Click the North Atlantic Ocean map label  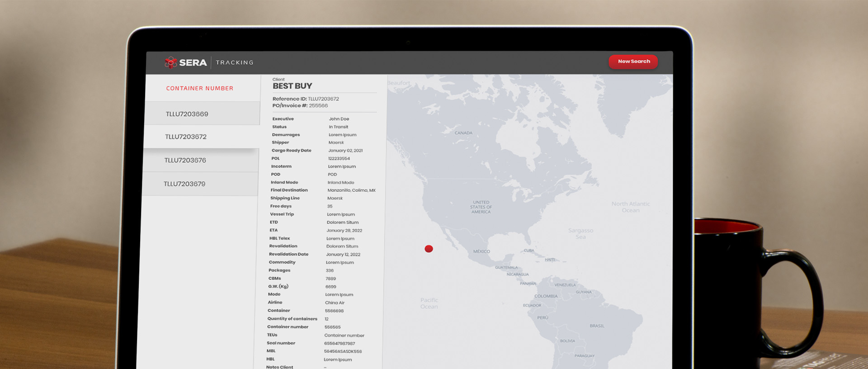tap(631, 207)
